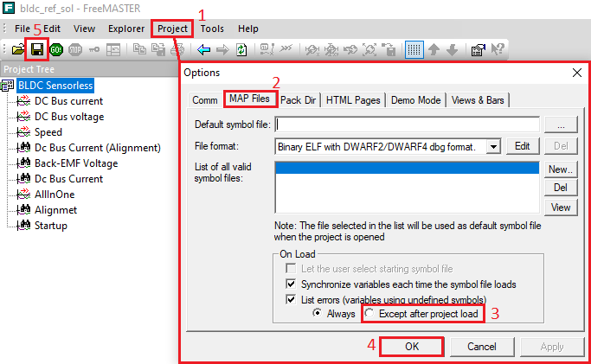Image resolution: width=591 pixels, height=364 pixels.
Task: Click the paste icon in toolbar
Action: click(x=158, y=49)
